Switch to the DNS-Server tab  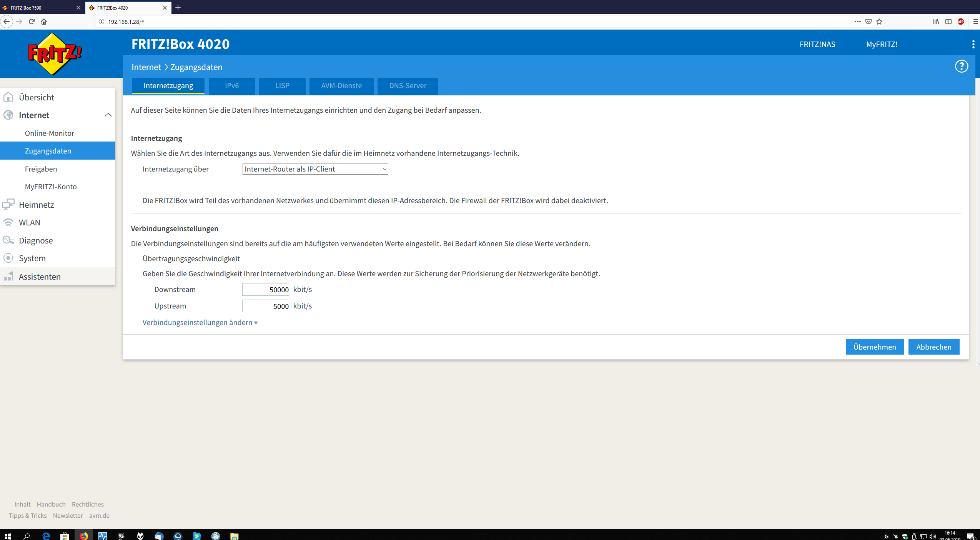pos(408,86)
